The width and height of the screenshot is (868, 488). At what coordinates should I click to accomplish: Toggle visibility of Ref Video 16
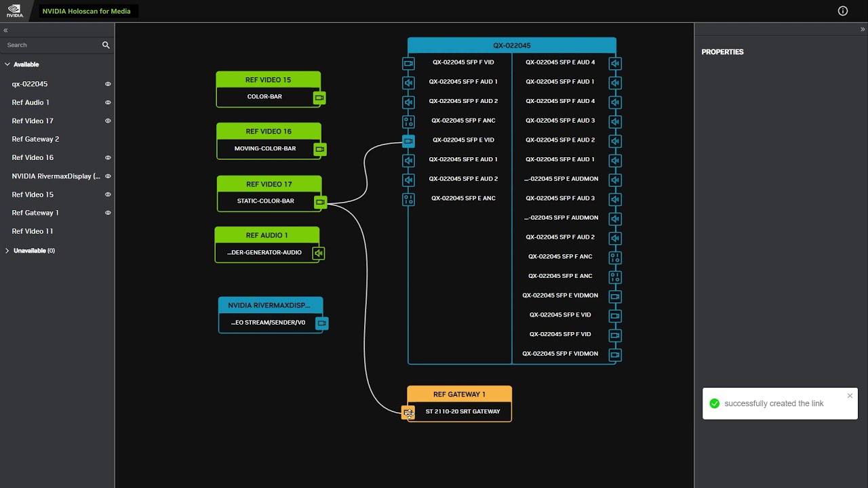click(x=108, y=157)
